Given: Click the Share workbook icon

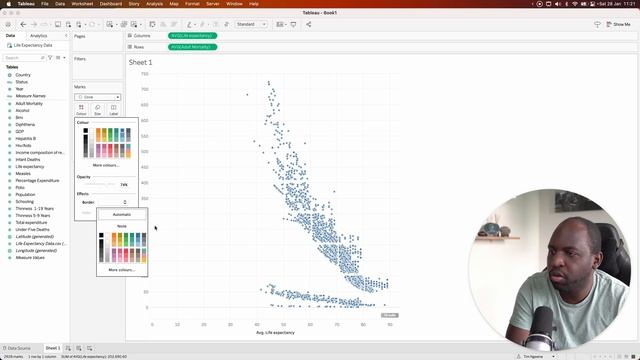Looking at the screenshot, I should tap(309, 24).
